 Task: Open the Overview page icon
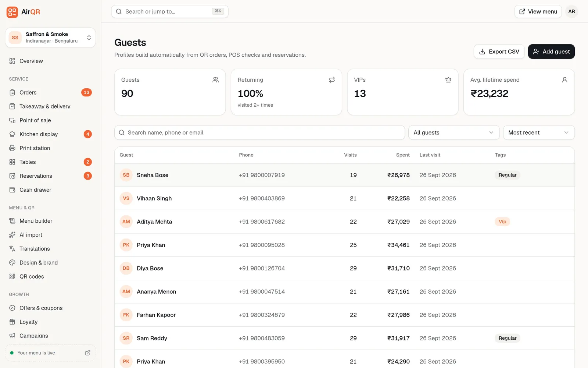tap(12, 61)
